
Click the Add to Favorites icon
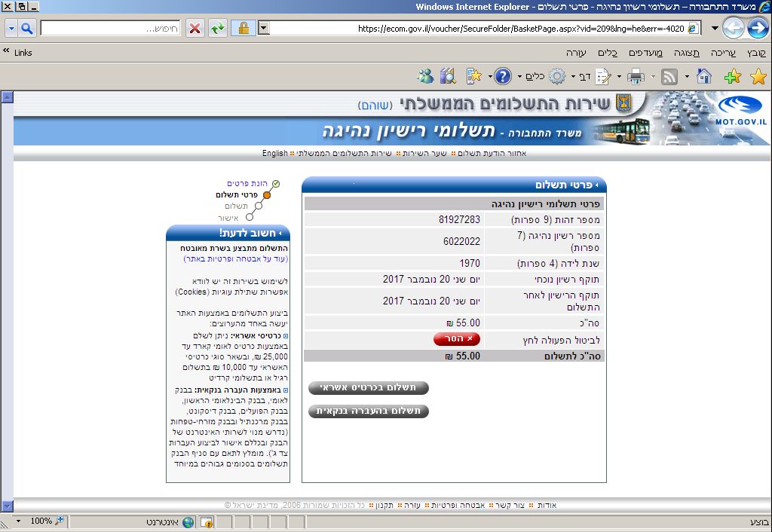tap(732, 76)
